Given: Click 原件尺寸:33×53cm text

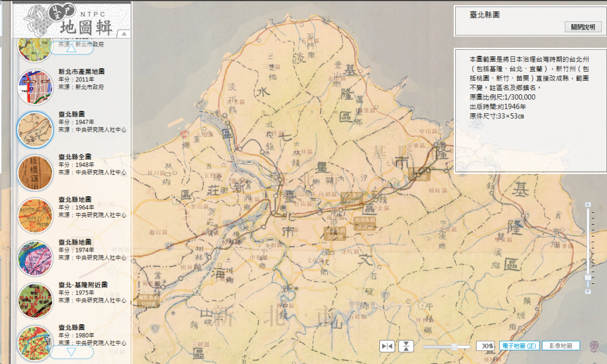Looking at the screenshot, I should (496, 116).
